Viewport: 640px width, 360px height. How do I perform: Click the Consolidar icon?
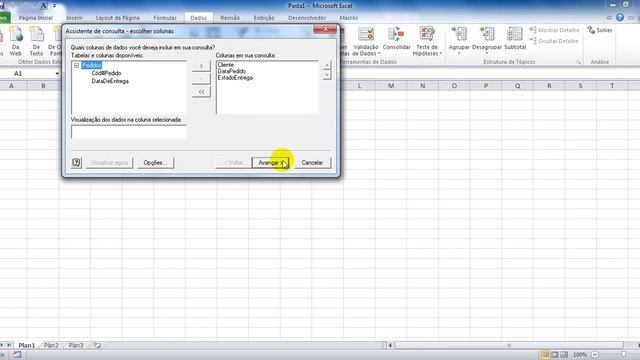[x=396, y=35]
